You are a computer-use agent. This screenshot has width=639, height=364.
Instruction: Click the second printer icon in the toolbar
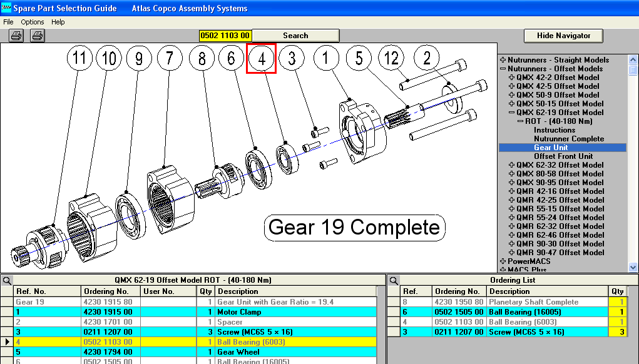point(38,36)
